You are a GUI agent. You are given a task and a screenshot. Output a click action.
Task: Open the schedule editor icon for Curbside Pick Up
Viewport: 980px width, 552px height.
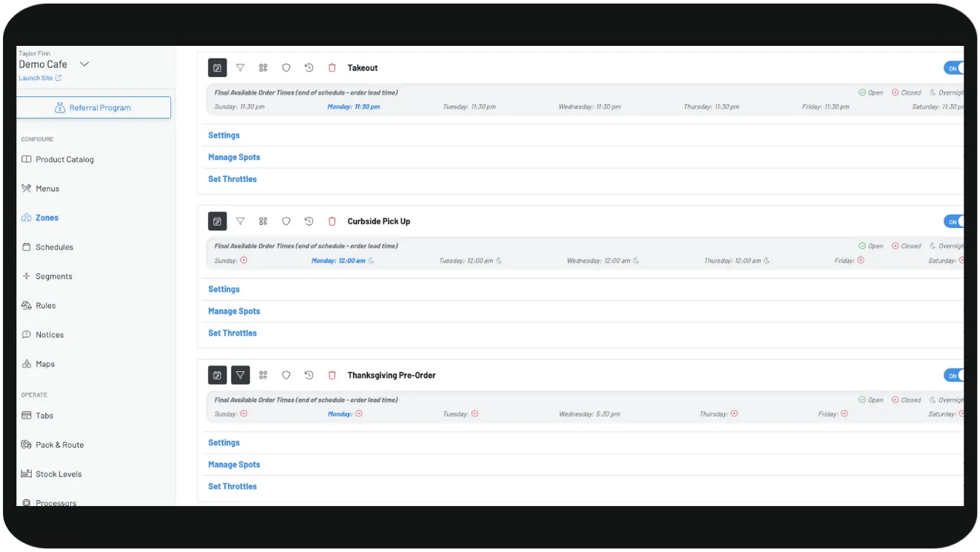click(x=218, y=221)
